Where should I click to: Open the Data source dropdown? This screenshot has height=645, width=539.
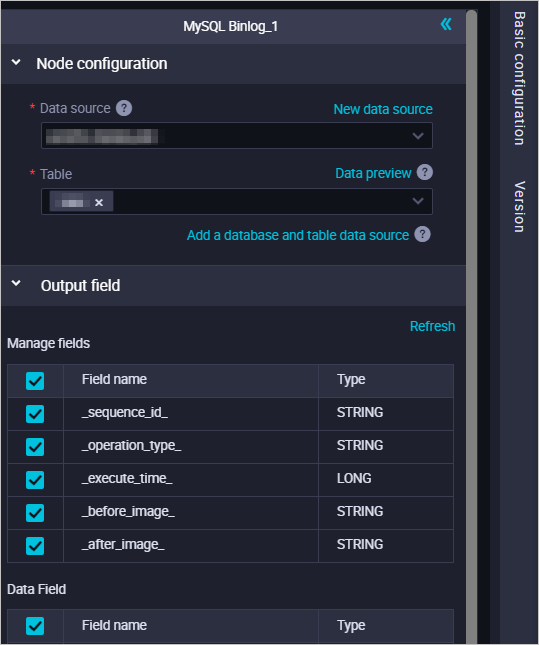click(237, 135)
